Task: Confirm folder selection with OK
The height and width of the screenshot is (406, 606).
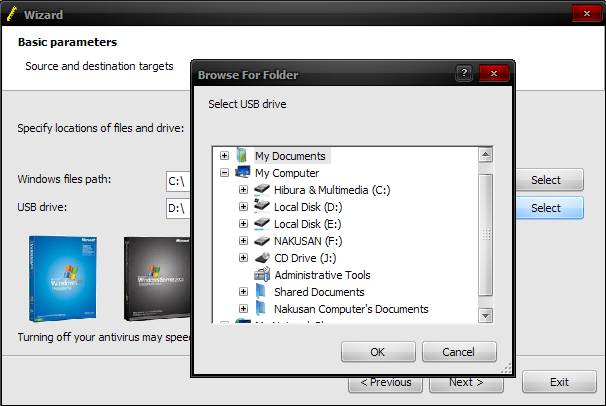Action: point(378,352)
